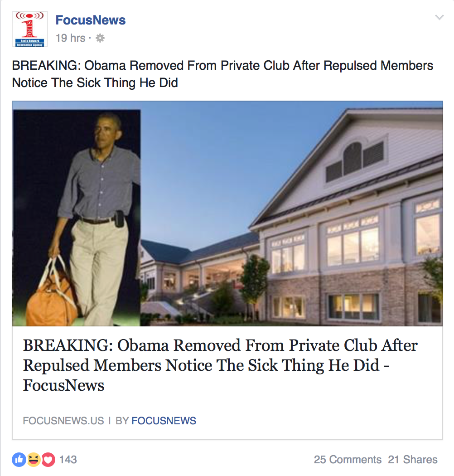This screenshot has width=454, height=476.
Task: Click the arched attic window on the clubhouse
Action: pos(353,159)
